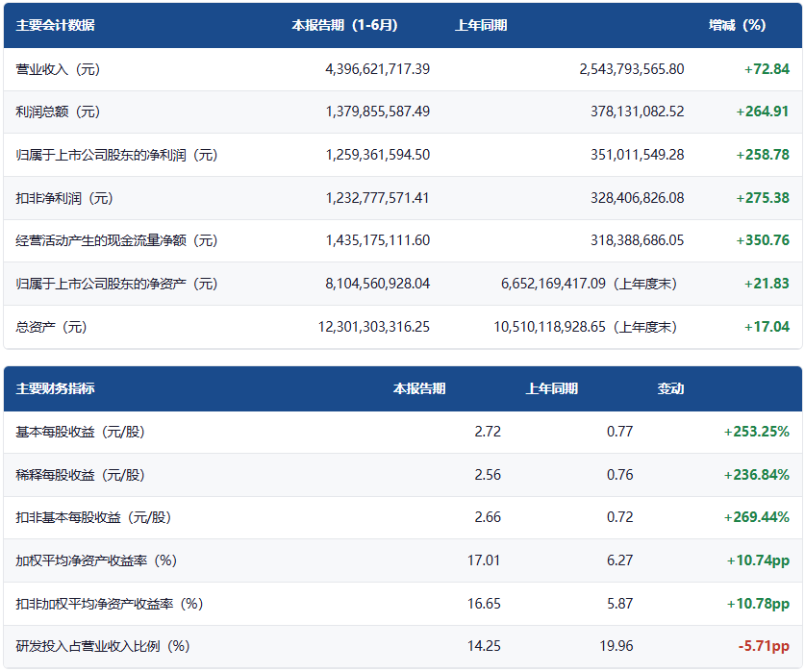The height and width of the screenshot is (672, 805).
Task: Click the 上年同期 header in accounting table
Action: [x=481, y=25]
